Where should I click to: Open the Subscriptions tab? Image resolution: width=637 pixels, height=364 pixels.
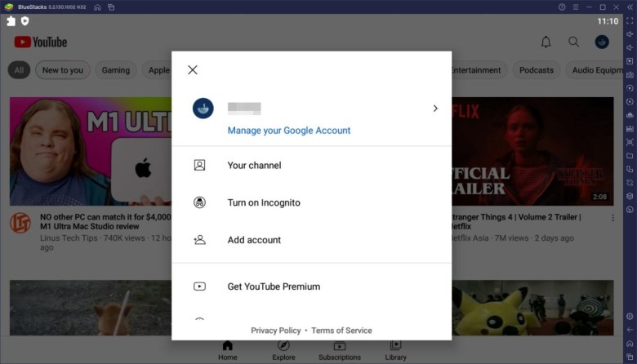[x=339, y=350]
